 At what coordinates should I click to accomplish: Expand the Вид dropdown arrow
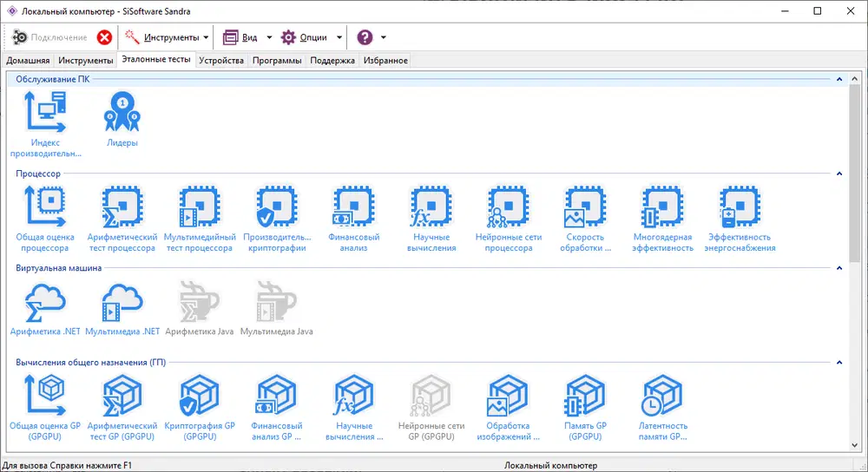(x=269, y=37)
